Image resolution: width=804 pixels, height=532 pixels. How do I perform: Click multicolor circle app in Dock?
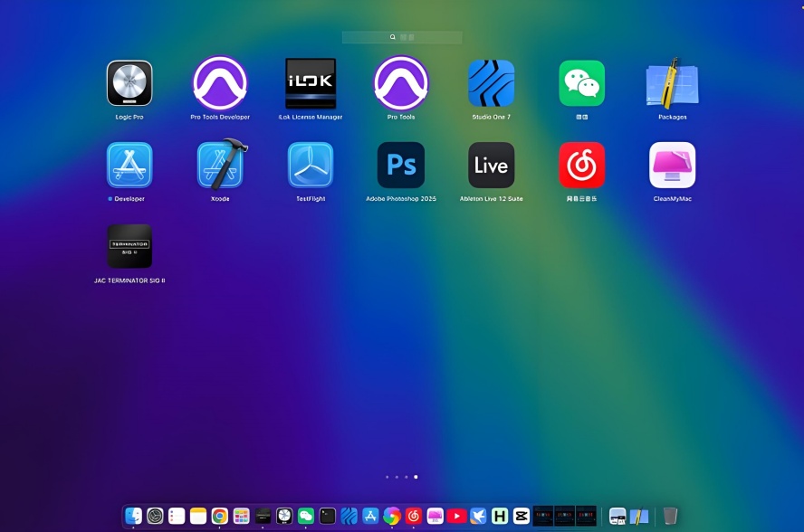click(x=392, y=516)
